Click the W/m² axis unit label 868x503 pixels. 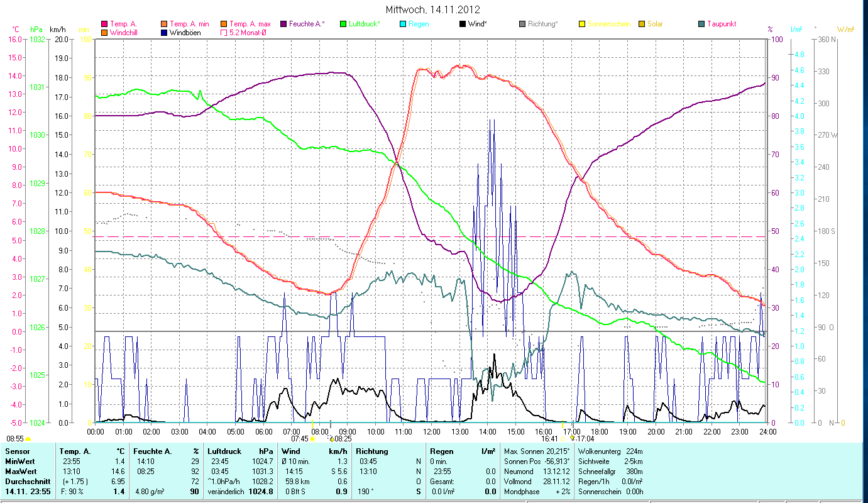click(845, 30)
